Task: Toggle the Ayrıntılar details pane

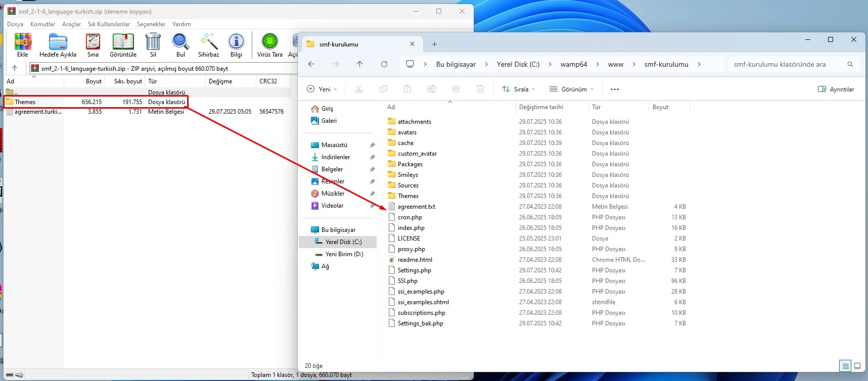Action: tap(836, 89)
